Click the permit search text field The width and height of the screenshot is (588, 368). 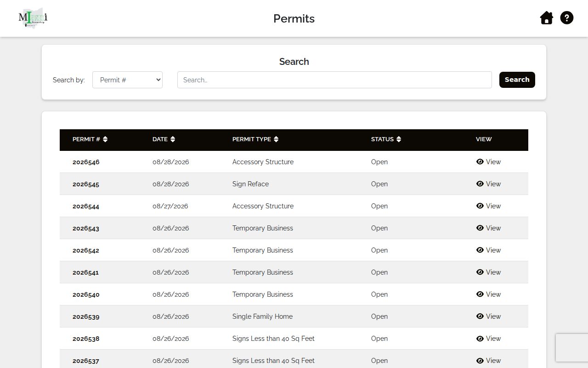click(x=334, y=80)
